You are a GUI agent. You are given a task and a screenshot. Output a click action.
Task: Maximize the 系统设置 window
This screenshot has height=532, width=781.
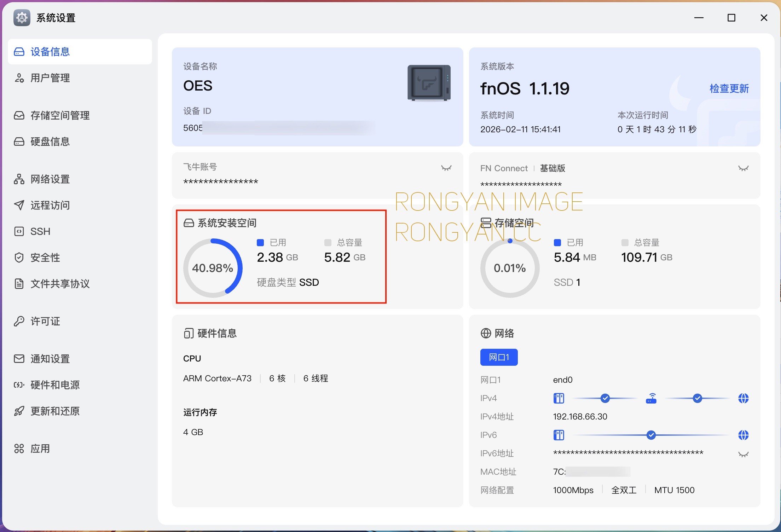(731, 18)
